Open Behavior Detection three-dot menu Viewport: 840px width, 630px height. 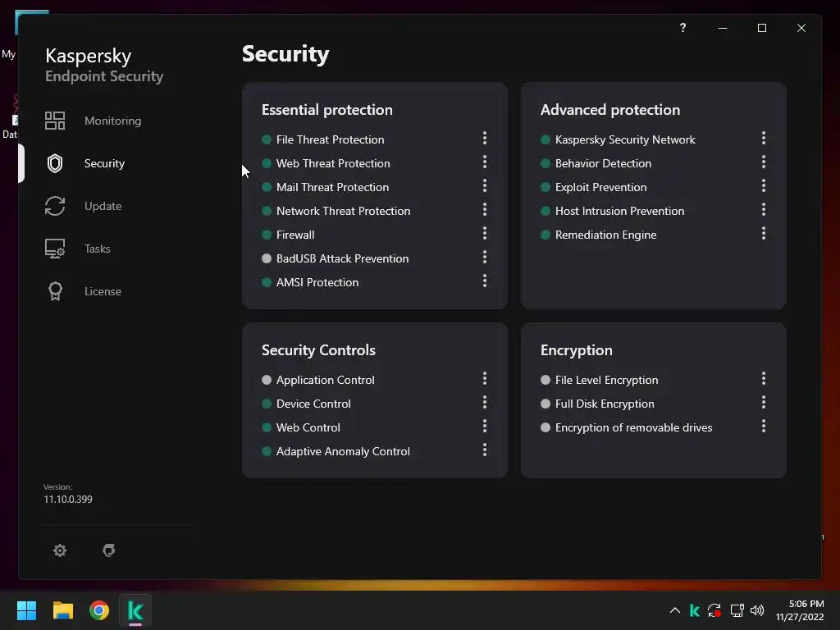coord(764,162)
